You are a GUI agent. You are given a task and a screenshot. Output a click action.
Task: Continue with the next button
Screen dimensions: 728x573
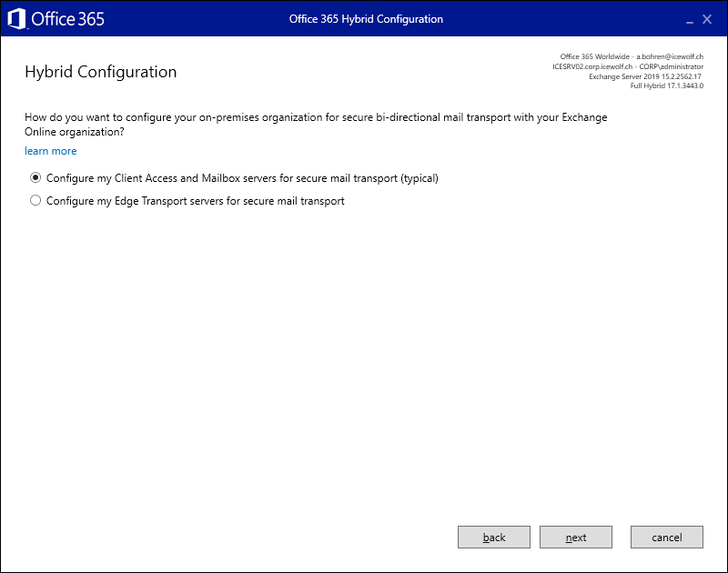pos(576,537)
